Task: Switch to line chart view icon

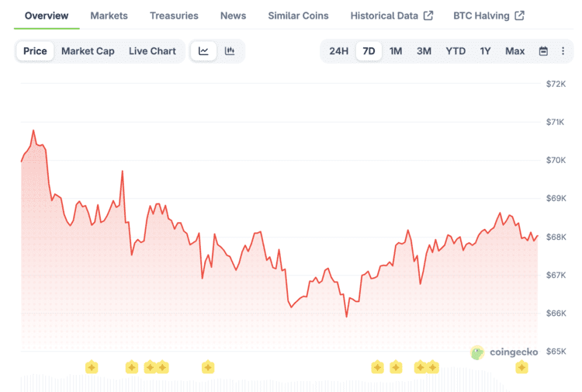Action: click(x=203, y=51)
